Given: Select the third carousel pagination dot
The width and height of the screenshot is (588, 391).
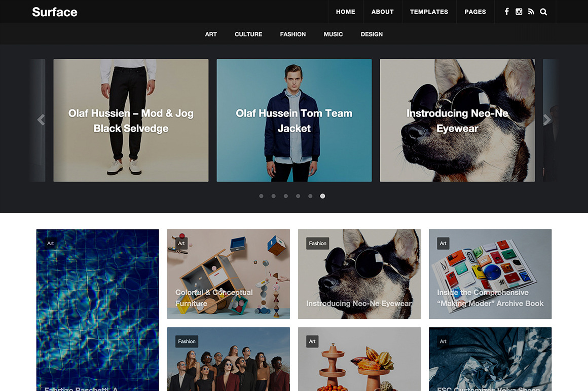Looking at the screenshot, I should pos(285,196).
